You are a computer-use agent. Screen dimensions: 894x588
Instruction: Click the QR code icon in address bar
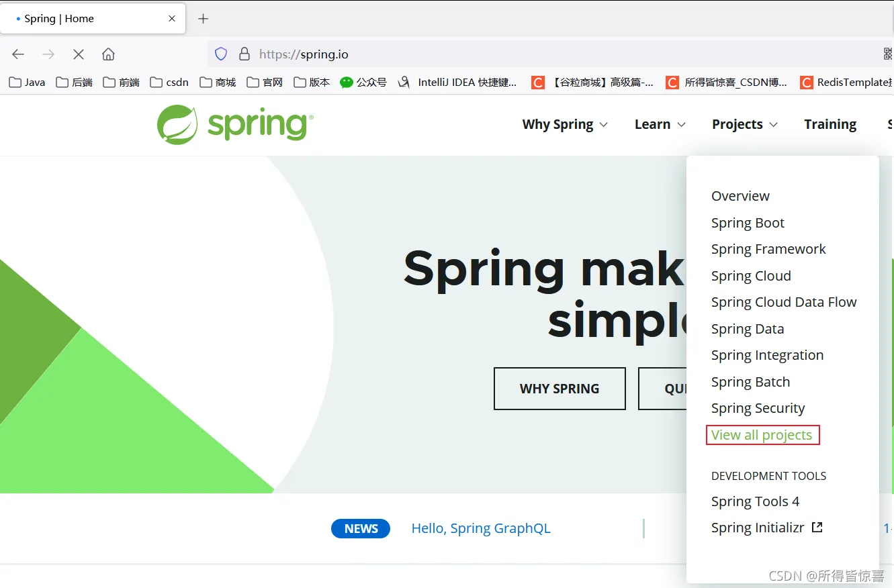[888, 54]
